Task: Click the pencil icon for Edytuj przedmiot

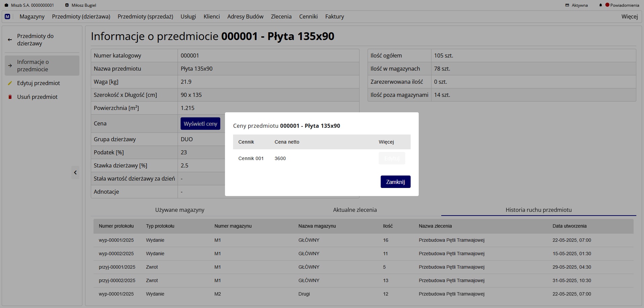Action: click(x=10, y=83)
